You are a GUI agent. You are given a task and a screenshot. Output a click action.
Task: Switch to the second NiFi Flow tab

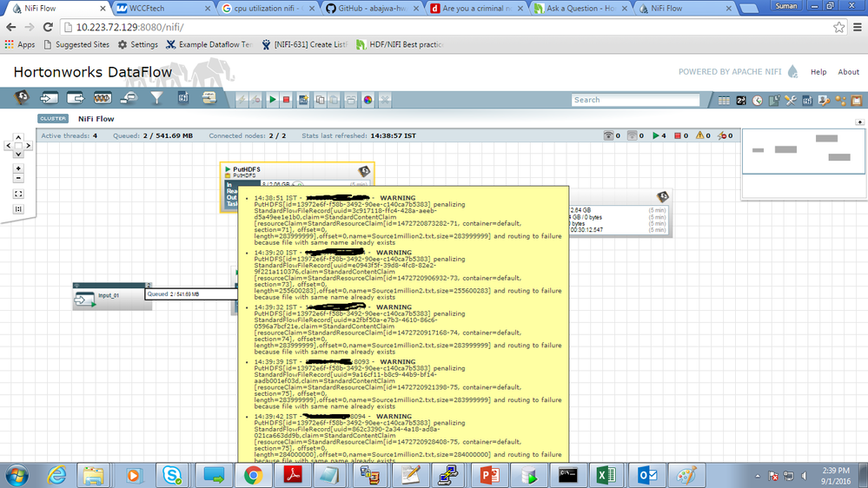tap(684, 9)
